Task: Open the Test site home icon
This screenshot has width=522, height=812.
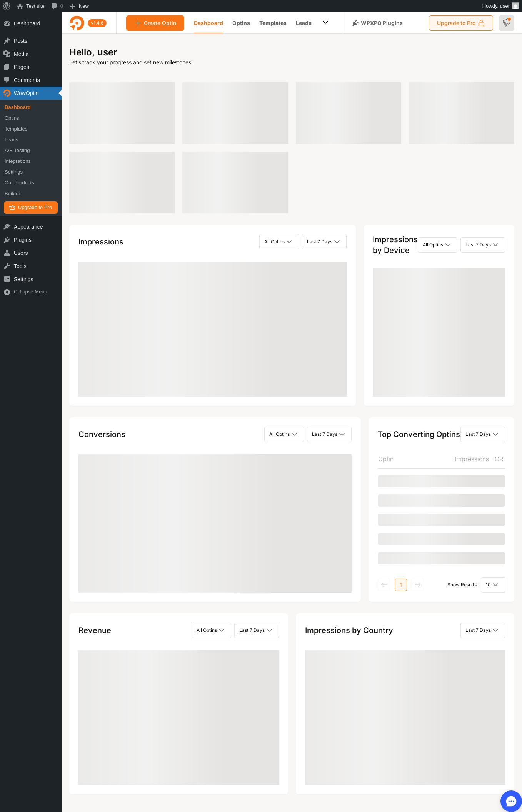Action: [20, 6]
